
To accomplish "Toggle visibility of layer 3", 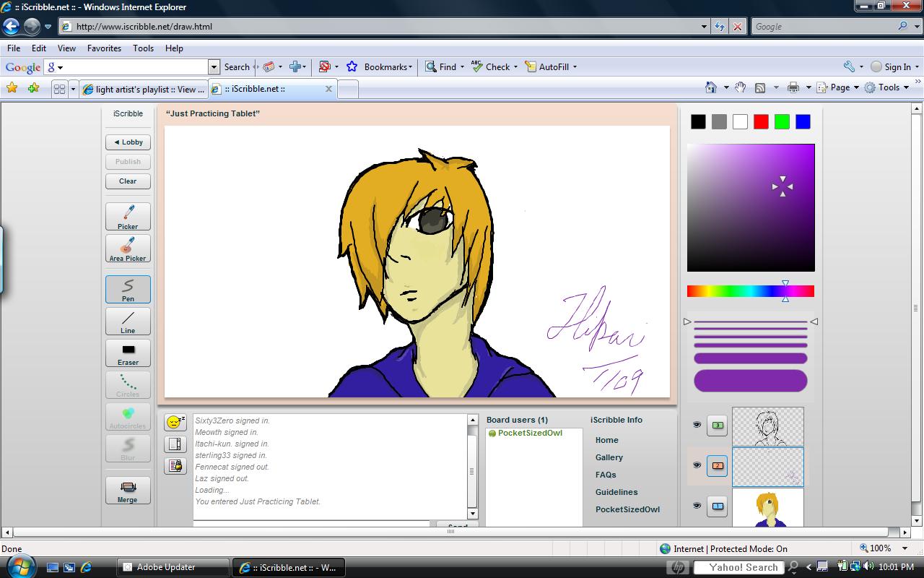I will click(x=697, y=425).
